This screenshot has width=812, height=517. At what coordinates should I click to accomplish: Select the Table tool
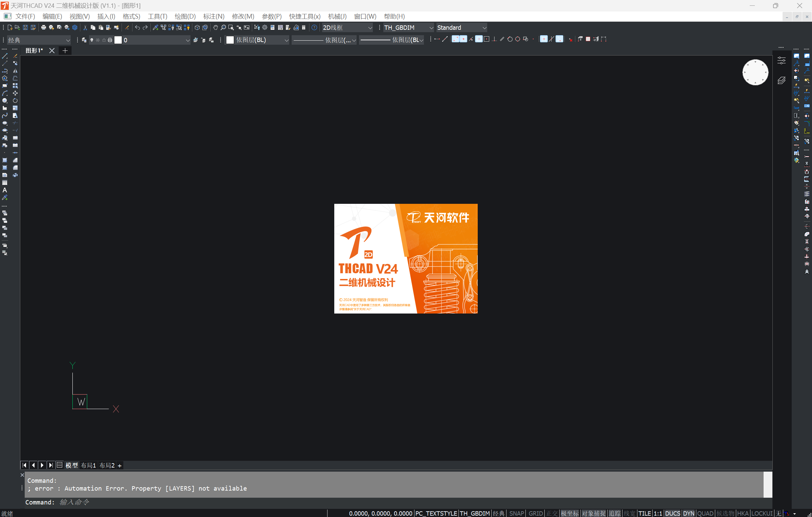tap(5, 183)
